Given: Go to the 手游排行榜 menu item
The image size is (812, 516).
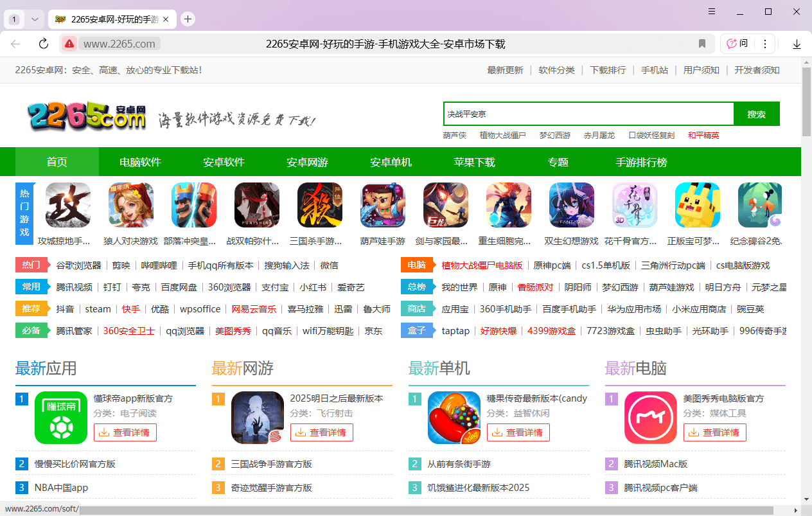Looking at the screenshot, I should tap(642, 161).
